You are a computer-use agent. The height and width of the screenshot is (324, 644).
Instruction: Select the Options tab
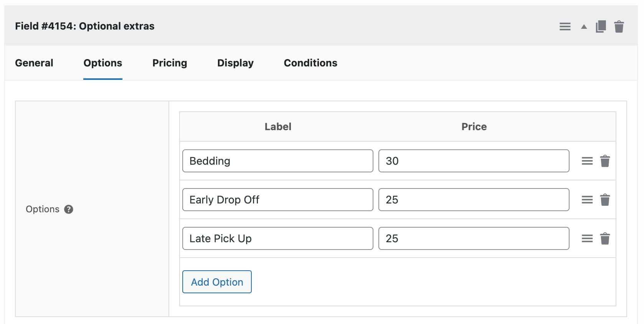tap(103, 63)
